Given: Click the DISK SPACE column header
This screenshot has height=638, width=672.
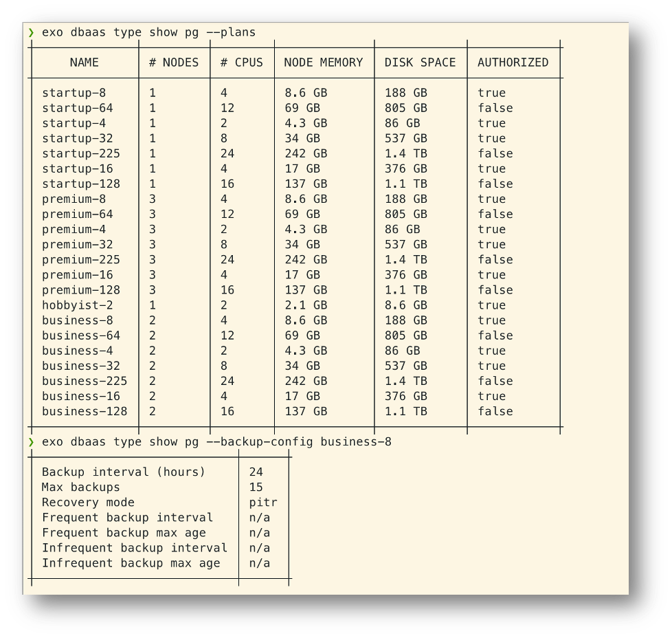Looking at the screenshot, I should (420, 63).
